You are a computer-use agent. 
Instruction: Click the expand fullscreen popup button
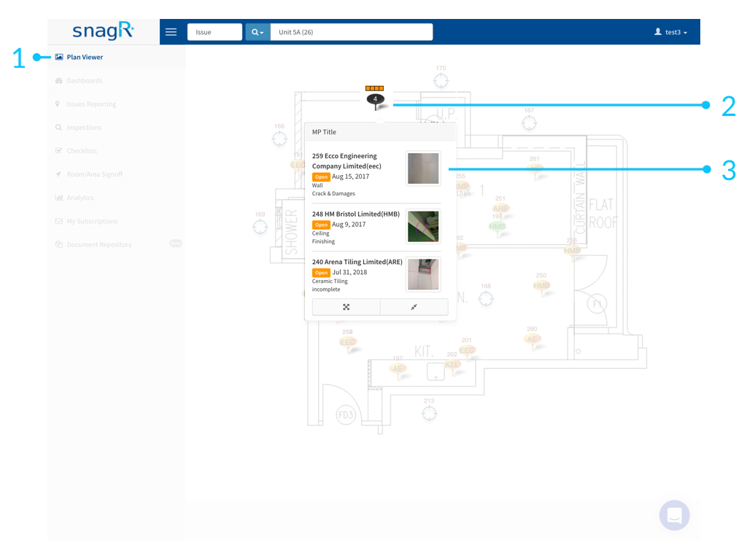(347, 307)
